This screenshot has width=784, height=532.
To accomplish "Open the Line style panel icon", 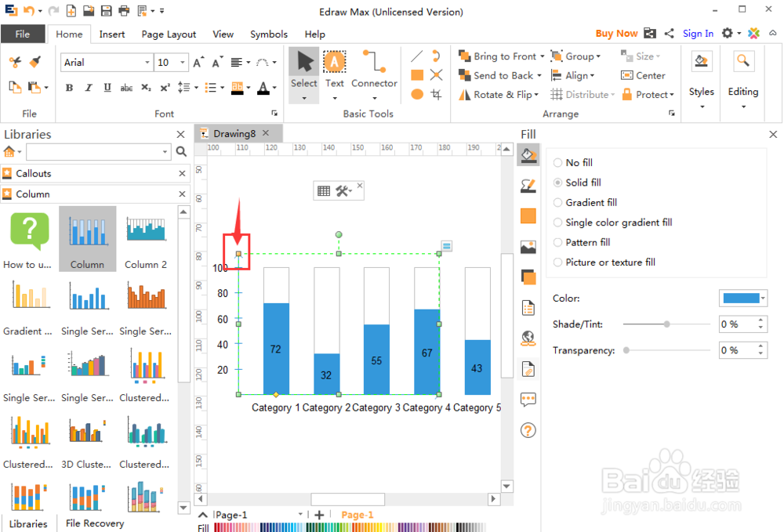I will pos(528,186).
